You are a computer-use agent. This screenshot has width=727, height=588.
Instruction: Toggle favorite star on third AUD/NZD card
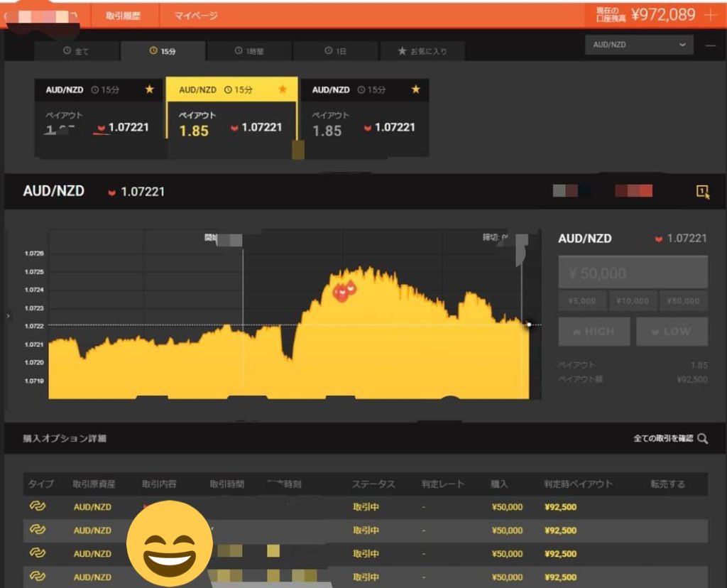tap(415, 89)
